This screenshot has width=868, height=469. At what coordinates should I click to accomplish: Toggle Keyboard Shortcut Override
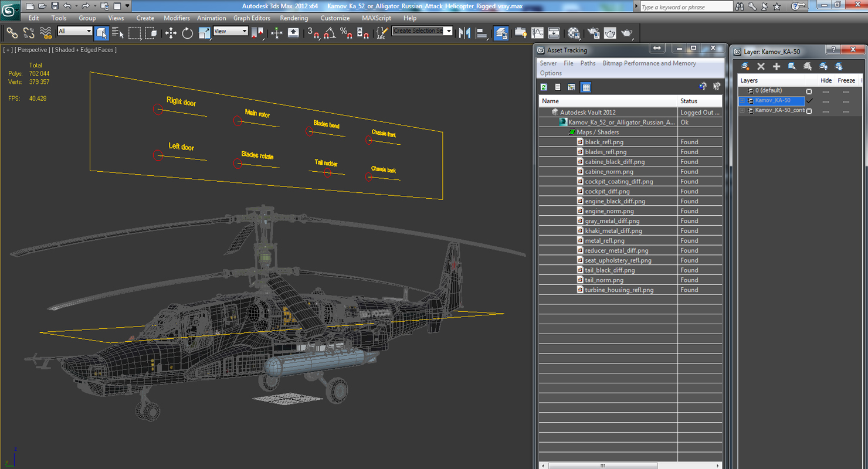[293, 33]
